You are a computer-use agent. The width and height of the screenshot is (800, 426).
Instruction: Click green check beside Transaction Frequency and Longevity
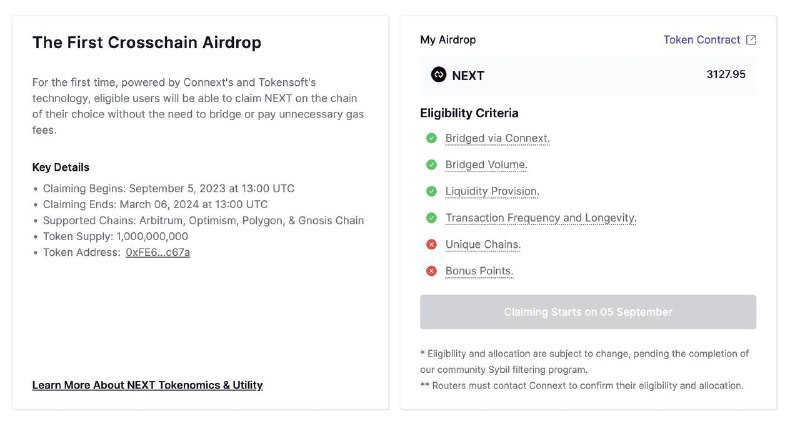432,217
